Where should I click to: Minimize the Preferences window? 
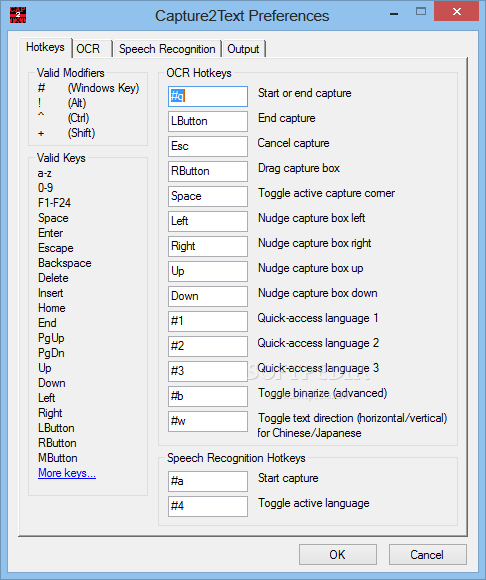click(x=394, y=14)
